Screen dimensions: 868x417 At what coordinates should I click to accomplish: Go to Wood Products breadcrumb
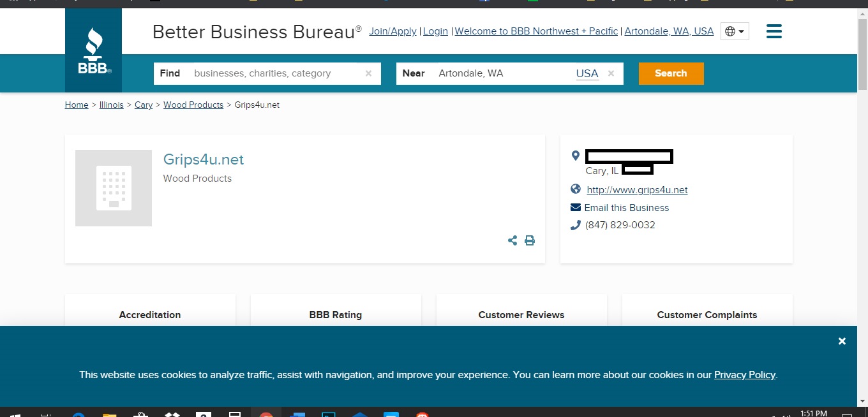coord(193,105)
